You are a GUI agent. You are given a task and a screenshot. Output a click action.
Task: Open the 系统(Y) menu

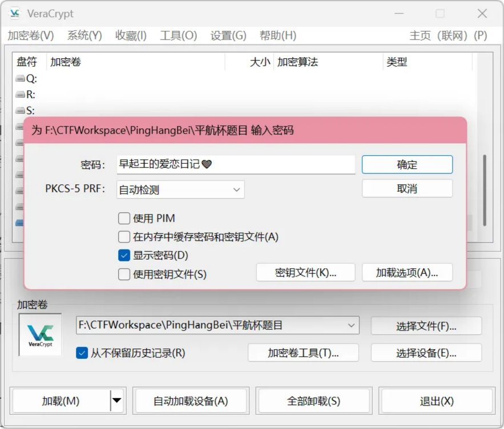(x=84, y=35)
